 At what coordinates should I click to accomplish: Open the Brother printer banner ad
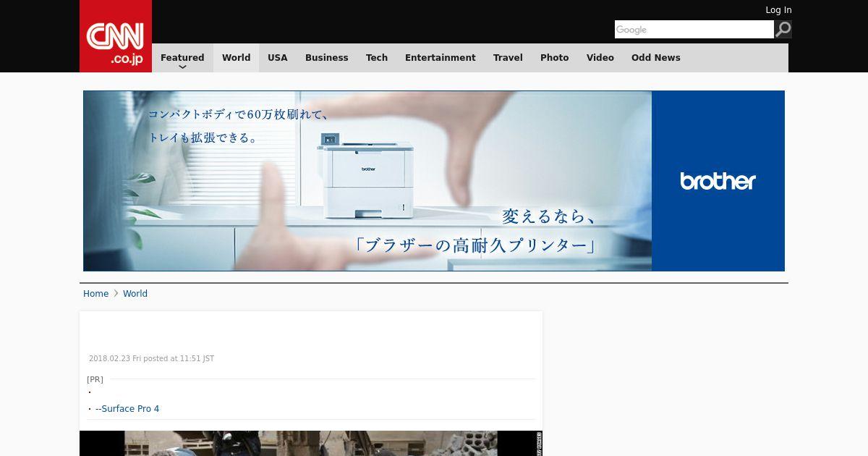434,181
